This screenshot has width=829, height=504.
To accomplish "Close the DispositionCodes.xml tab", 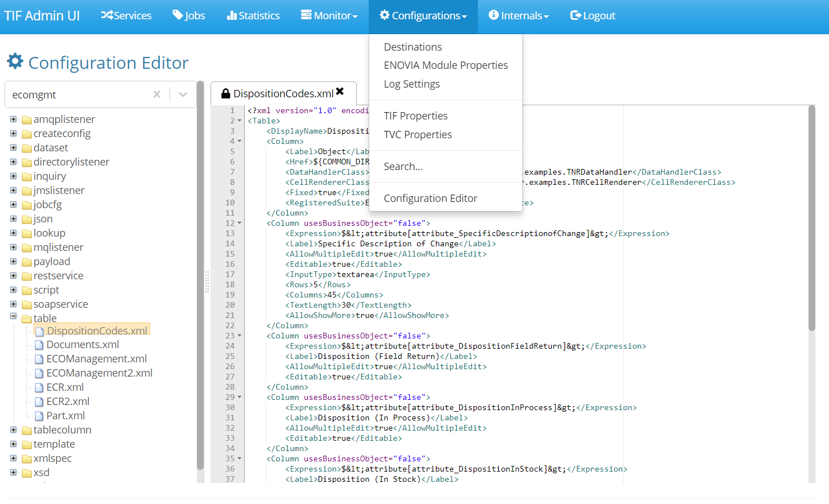I will pyautogui.click(x=340, y=92).
